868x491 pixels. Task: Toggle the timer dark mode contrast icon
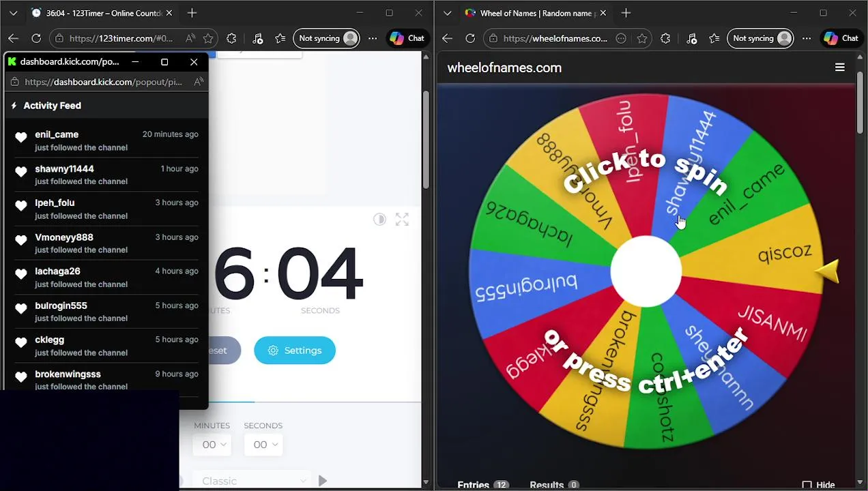(379, 219)
